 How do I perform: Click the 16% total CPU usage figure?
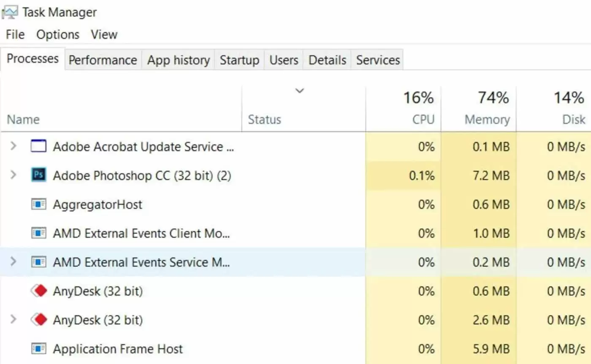coord(418,98)
